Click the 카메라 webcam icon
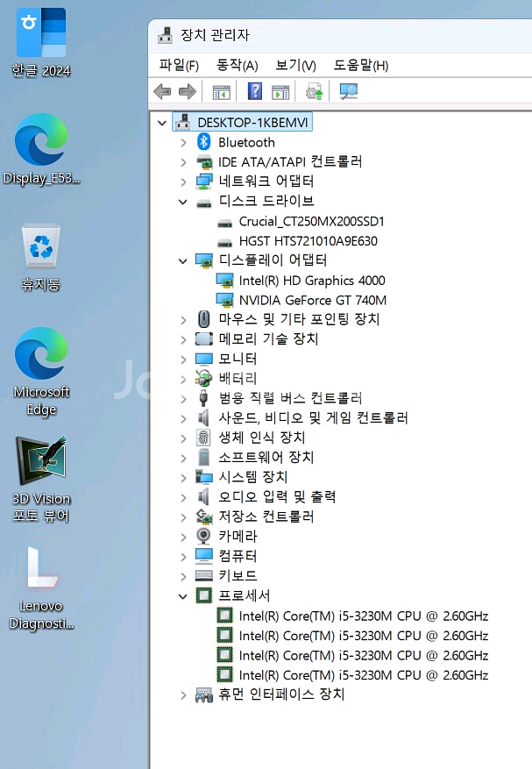Screen dimensions: 532x769 pyautogui.click(x=203, y=536)
